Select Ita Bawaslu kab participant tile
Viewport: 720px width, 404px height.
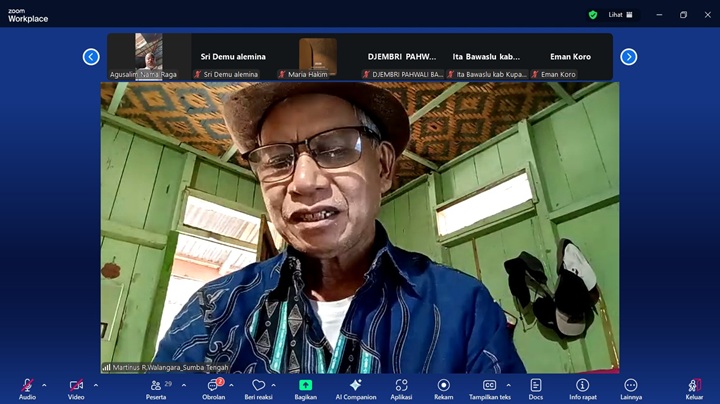pyautogui.click(x=486, y=56)
